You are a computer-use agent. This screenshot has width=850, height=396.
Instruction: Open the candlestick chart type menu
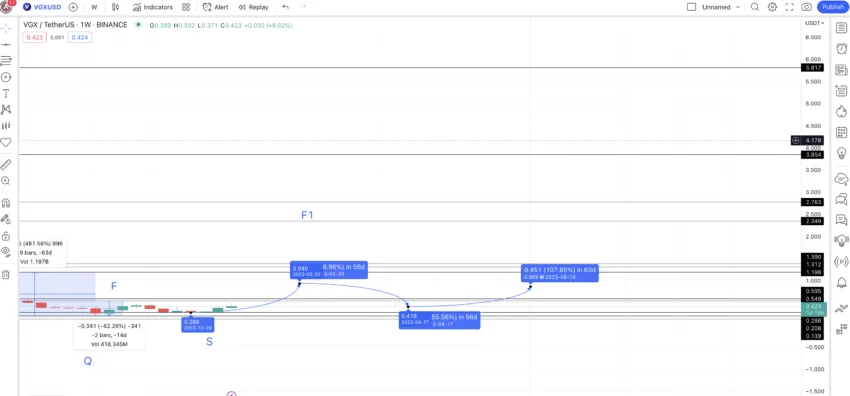pyautogui.click(x=115, y=7)
